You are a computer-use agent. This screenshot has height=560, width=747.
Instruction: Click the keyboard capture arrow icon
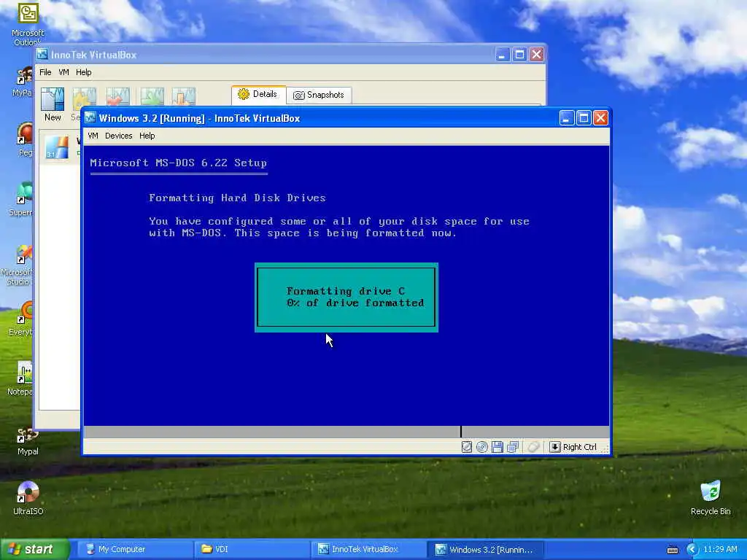[554, 447]
